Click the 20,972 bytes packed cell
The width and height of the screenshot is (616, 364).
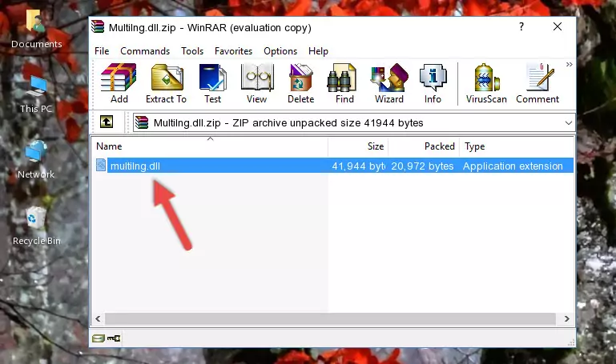(x=422, y=166)
